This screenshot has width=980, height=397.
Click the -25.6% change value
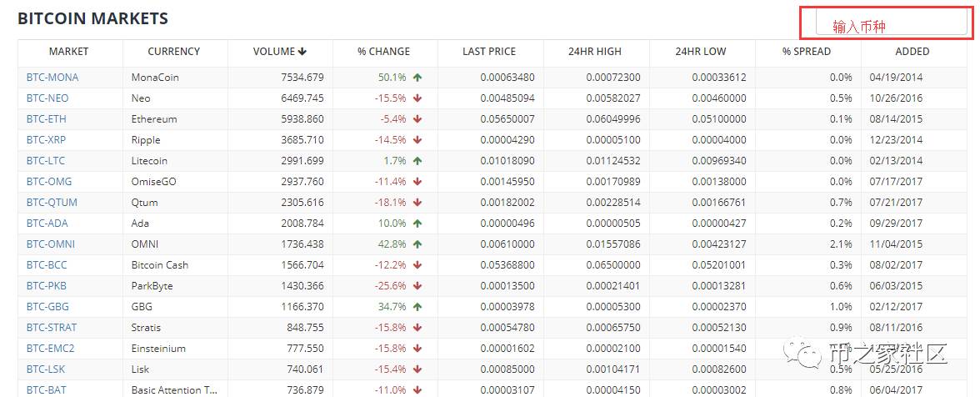pos(391,286)
